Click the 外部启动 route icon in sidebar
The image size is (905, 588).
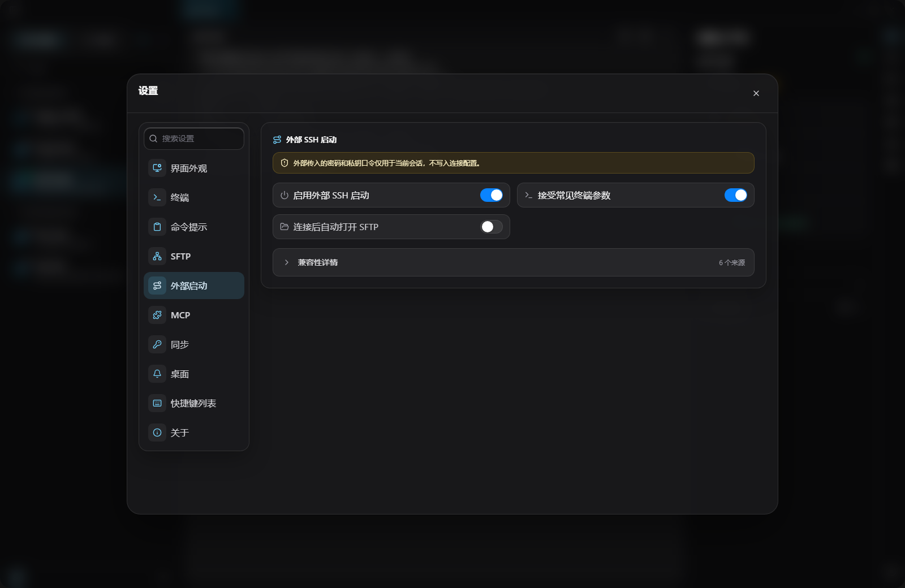point(157,286)
